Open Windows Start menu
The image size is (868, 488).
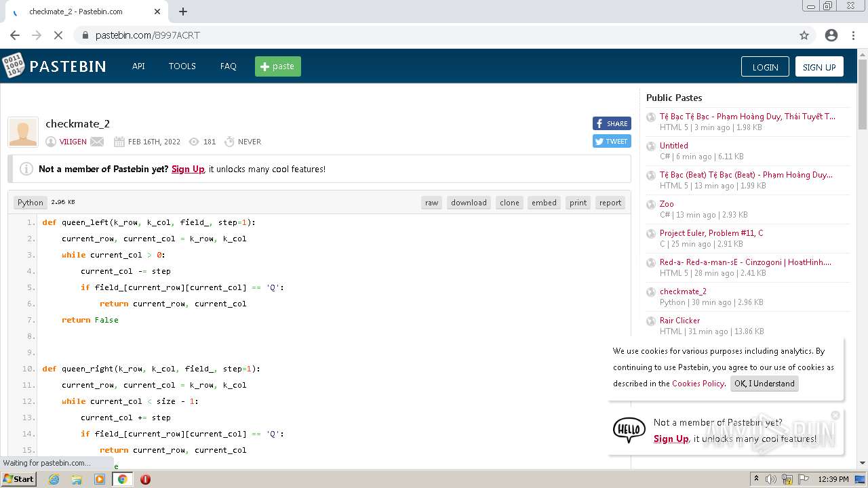click(x=18, y=479)
